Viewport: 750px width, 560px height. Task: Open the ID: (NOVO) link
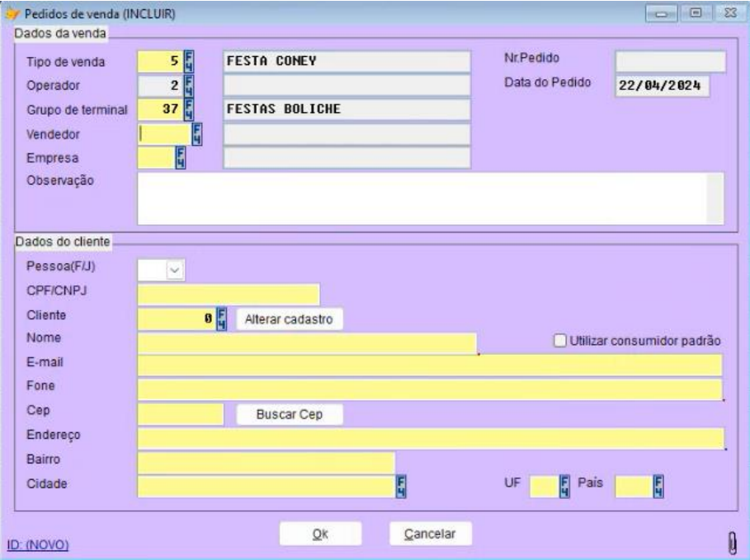coord(39,545)
